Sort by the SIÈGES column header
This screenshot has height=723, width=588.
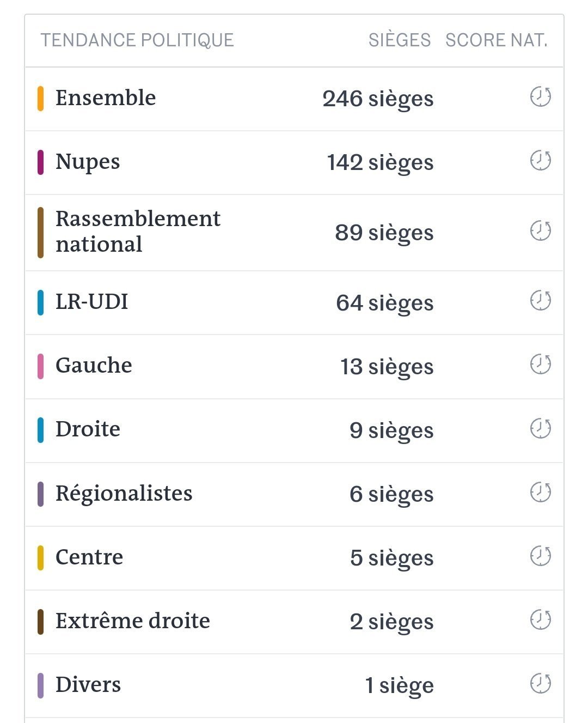point(399,40)
